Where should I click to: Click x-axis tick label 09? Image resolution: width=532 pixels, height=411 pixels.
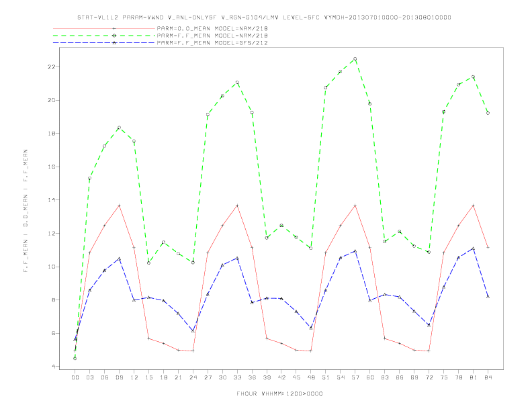[119, 377]
